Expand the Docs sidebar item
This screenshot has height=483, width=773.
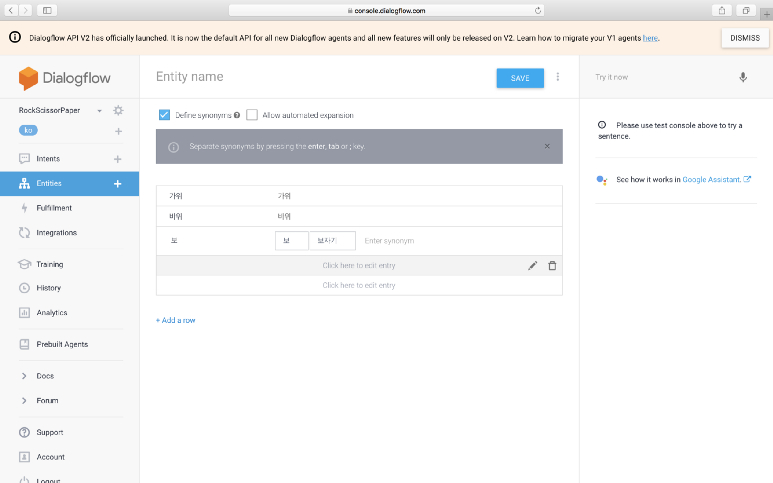[24, 376]
